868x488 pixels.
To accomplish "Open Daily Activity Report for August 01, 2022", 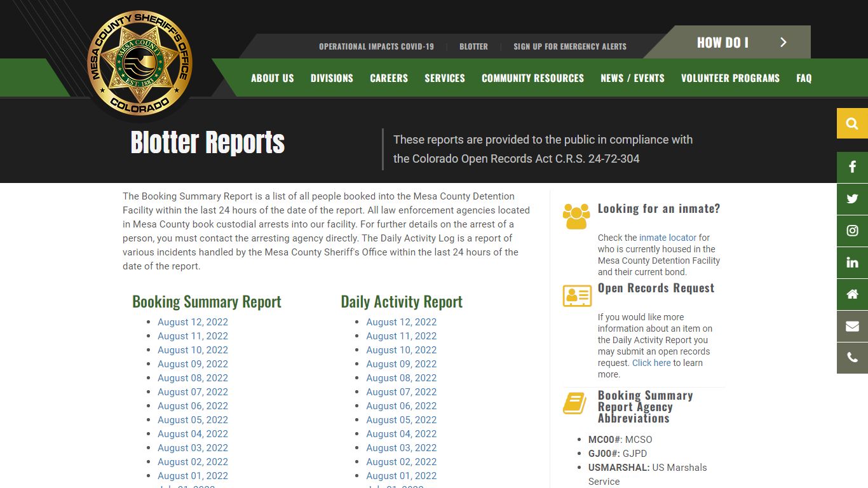I will point(402,476).
